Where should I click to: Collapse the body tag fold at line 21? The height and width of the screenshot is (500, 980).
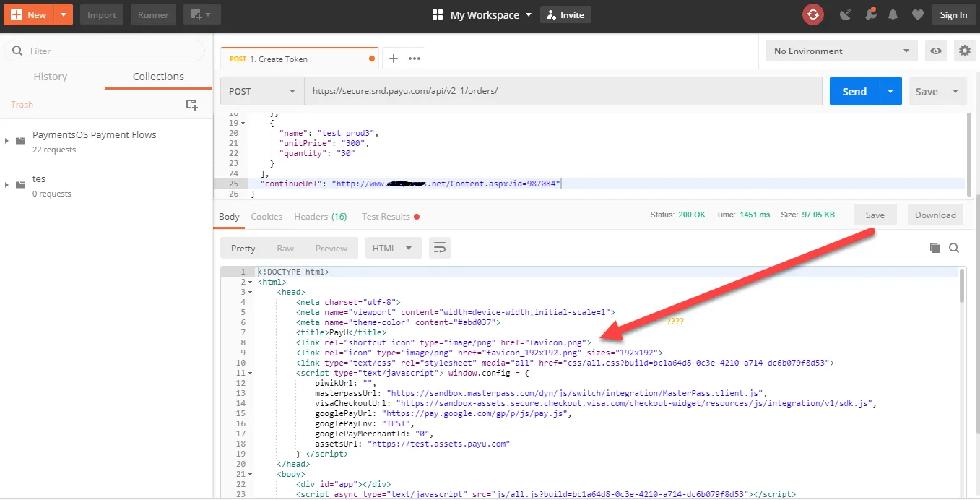click(250, 474)
